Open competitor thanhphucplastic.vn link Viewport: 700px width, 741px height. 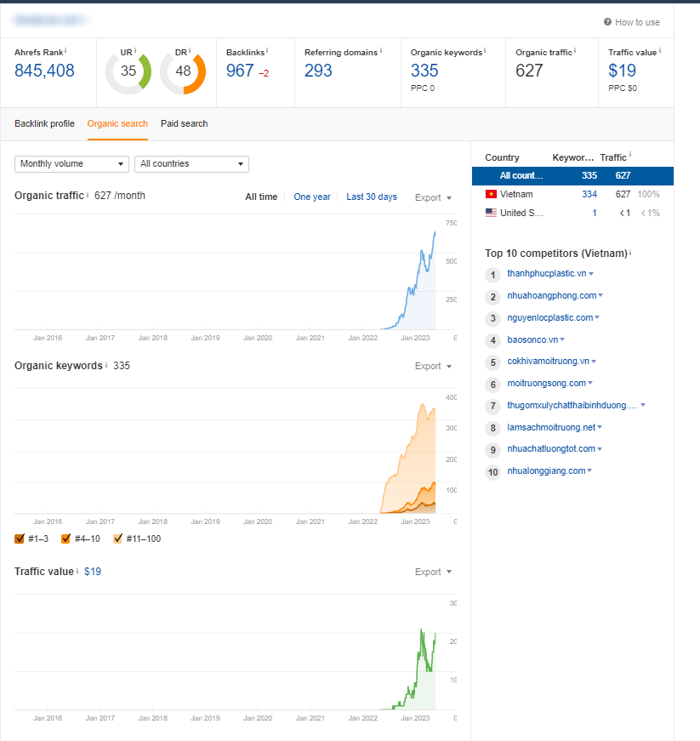546,274
